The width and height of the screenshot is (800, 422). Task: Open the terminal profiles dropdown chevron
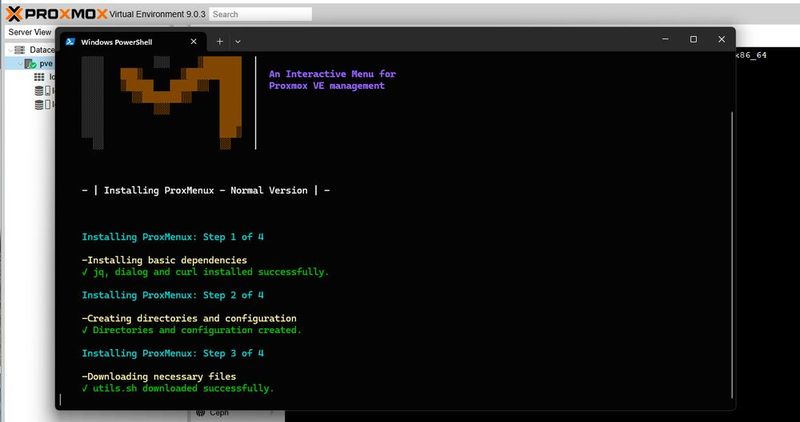(x=238, y=42)
